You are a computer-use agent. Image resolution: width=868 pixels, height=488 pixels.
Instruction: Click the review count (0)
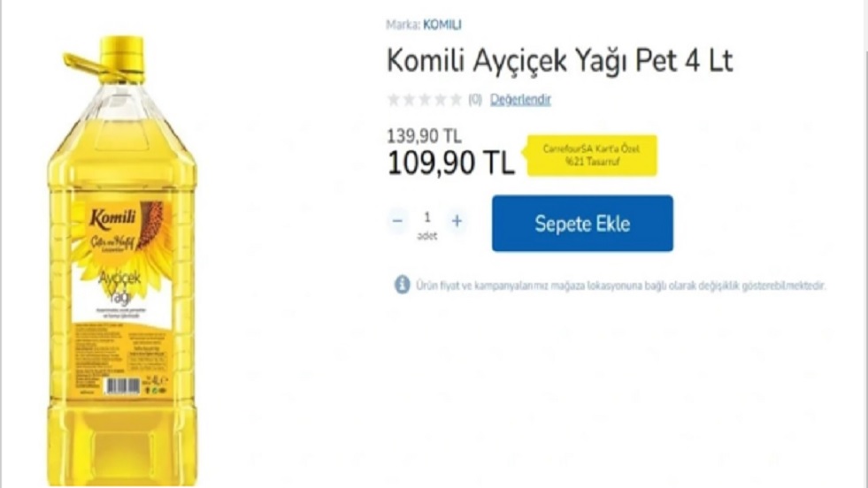pos(475,100)
